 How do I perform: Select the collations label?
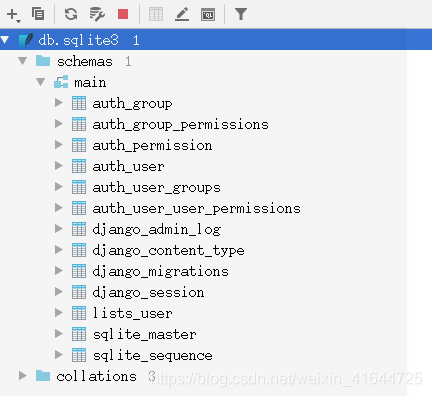[x=96, y=376]
